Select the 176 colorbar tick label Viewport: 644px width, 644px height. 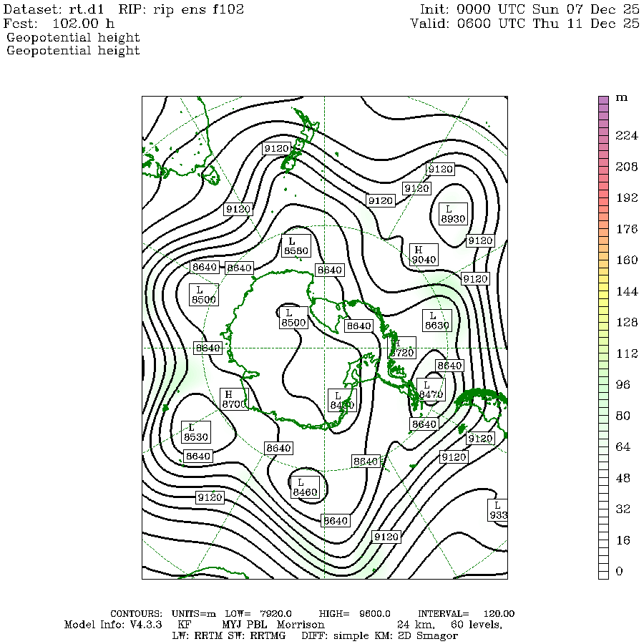tap(626, 229)
